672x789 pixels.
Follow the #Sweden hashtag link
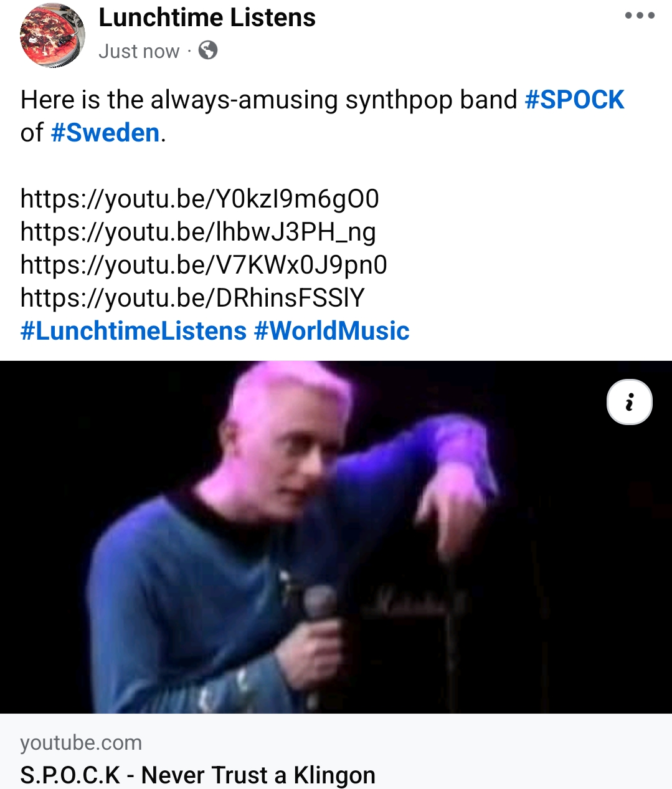click(105, 133)
